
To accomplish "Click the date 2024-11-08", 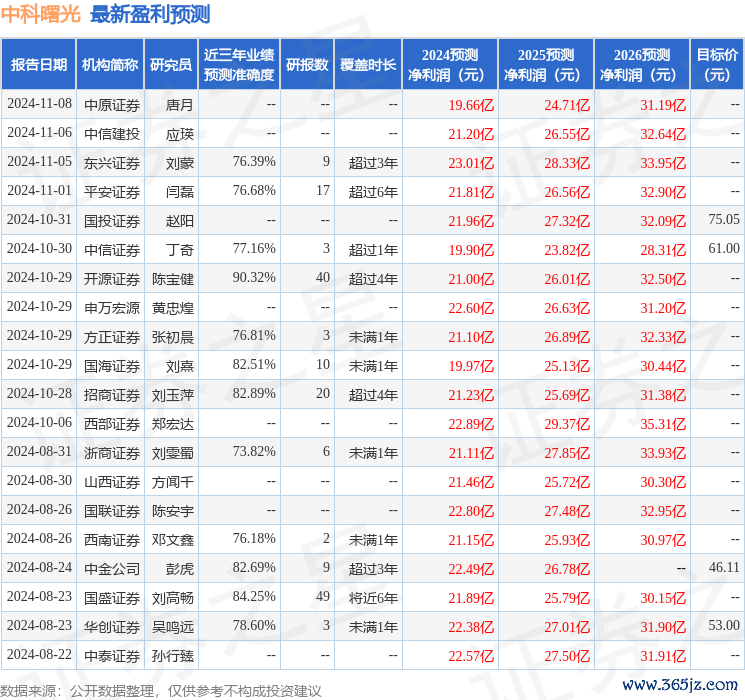I will click(39, 104).
